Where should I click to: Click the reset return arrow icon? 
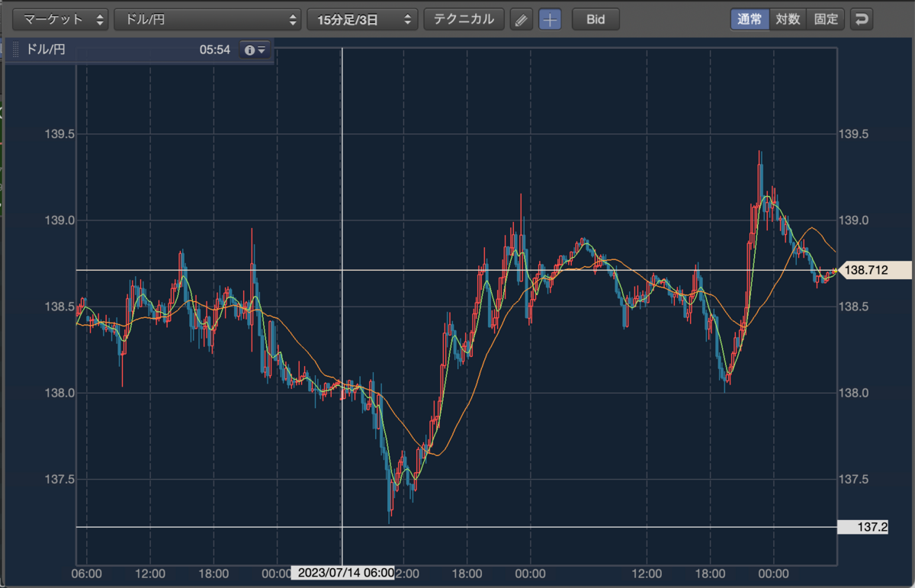point(862,20)
